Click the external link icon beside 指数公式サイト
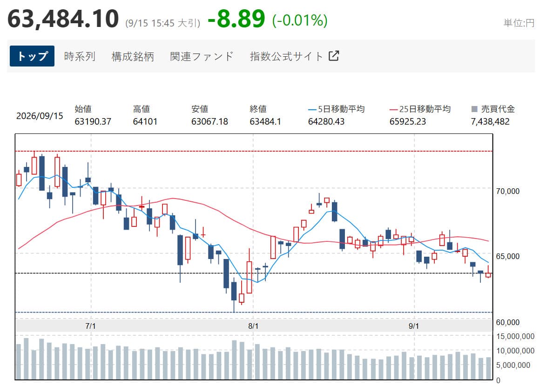 pos(334,56)
